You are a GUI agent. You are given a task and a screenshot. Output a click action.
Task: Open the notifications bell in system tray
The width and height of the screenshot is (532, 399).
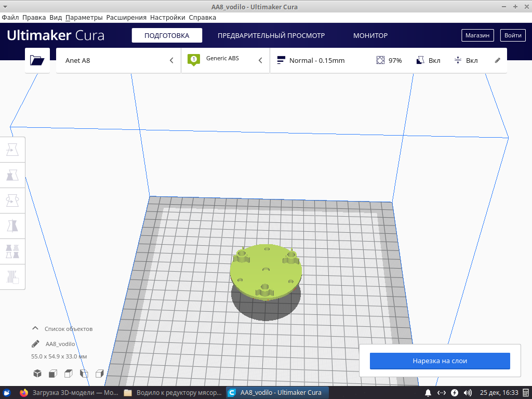click(428, 393)
